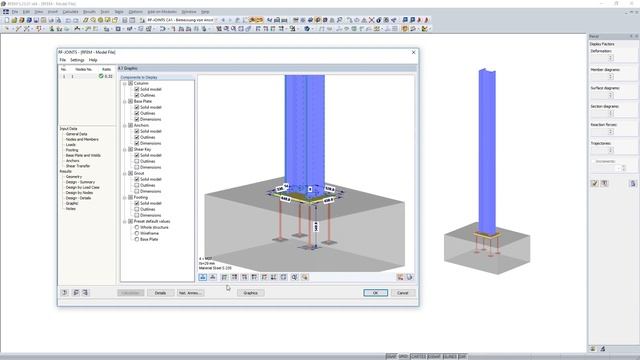640x360 pixels.
Task: Enable Footing Outlines checkbox
Action: click(137, 209)
